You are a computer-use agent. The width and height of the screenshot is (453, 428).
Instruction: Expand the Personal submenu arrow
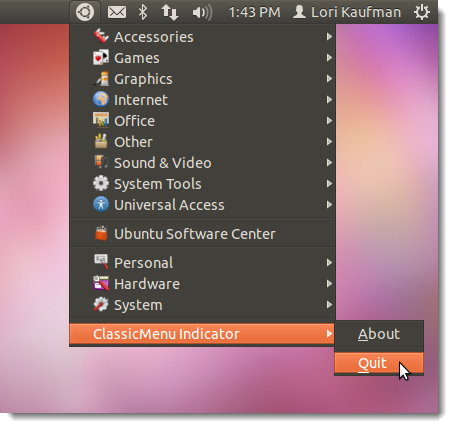tap(329, 263)
